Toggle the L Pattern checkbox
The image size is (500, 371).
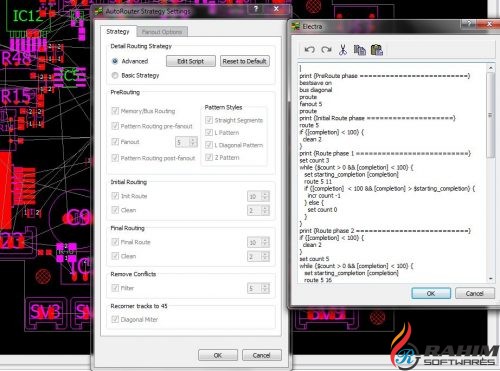[x=209, y=132]
